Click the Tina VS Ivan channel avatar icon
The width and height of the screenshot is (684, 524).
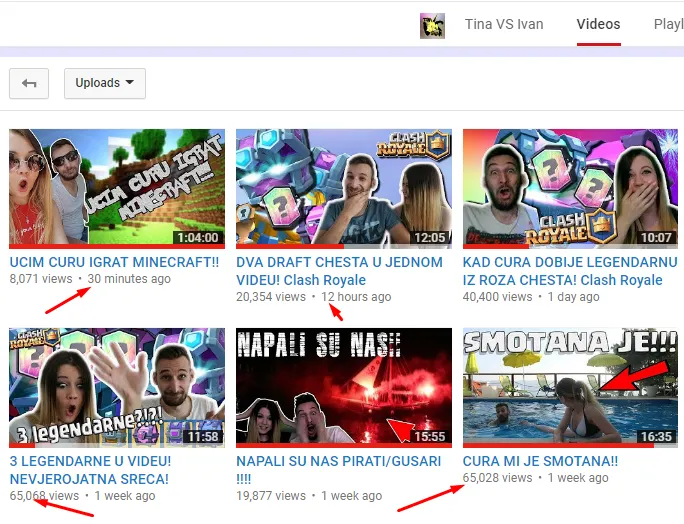pyautogui.click(x=432, y=25)
